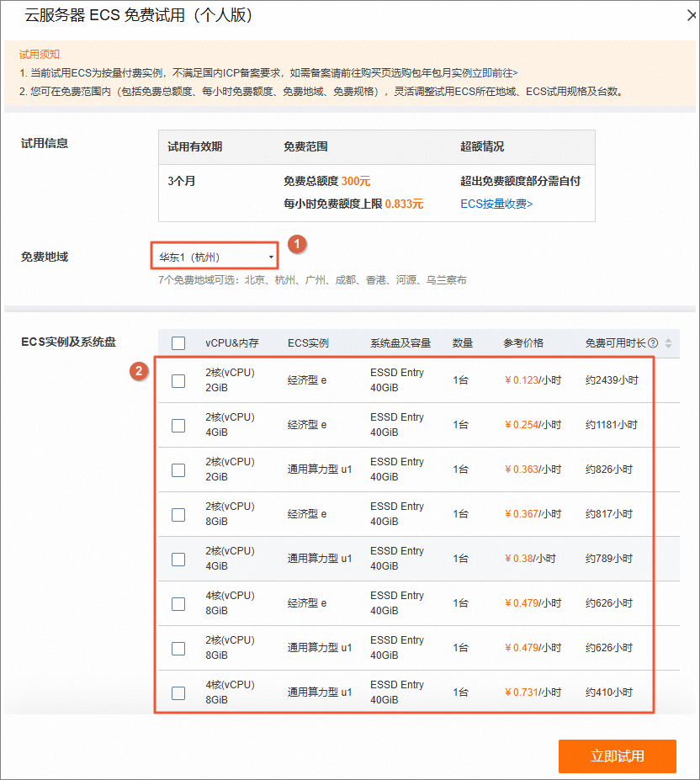This screenshot has height=780, width=700.
Task: Check the 2核 8GiB 通用算力型 u1 row
Action: tap(178, 649)
